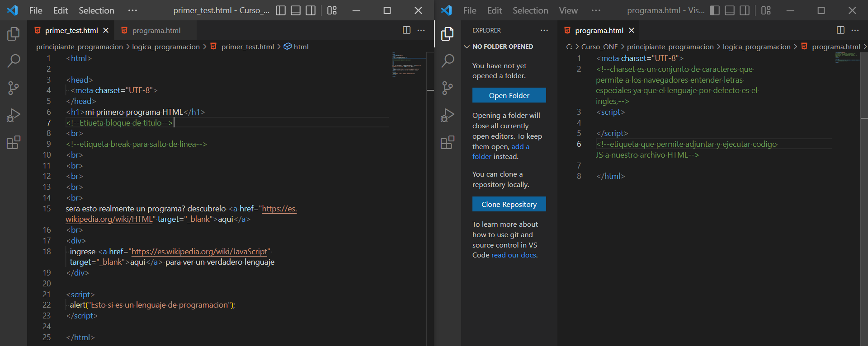868x346 pixels.
Task: Follow the Wikipedia JavaScript link in code
Action: pos(199,252)
